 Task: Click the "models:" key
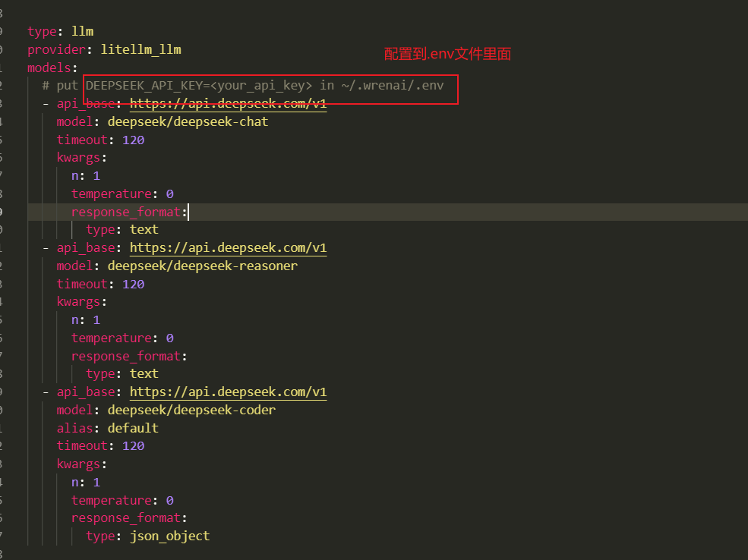(52, 68)
